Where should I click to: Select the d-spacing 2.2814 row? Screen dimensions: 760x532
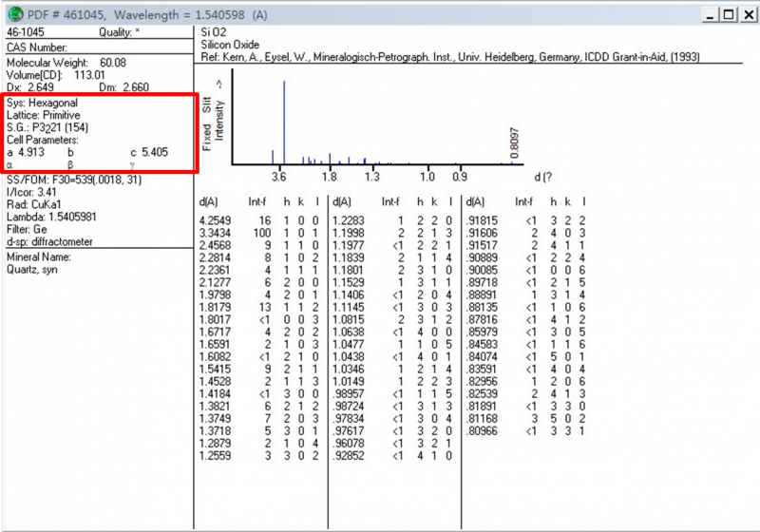pos(258,257)
